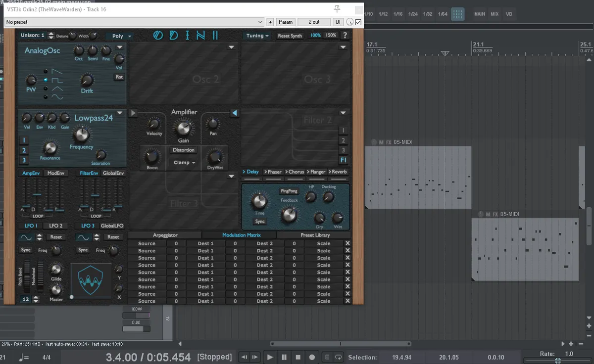Select the sawtooth waveform in AnalogOsc
The image size is (594, 364).
(x=58, y=71)
